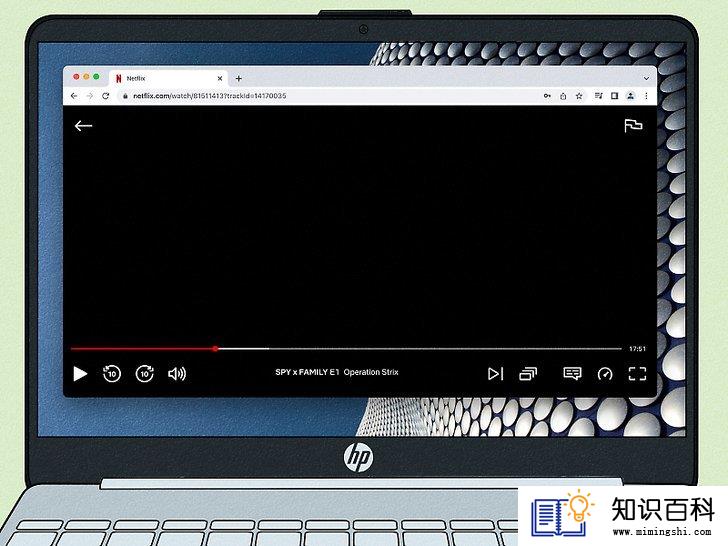The image size is (728, 546).
Task: Go forward in browser history
Action: click(x=90, y=96)
